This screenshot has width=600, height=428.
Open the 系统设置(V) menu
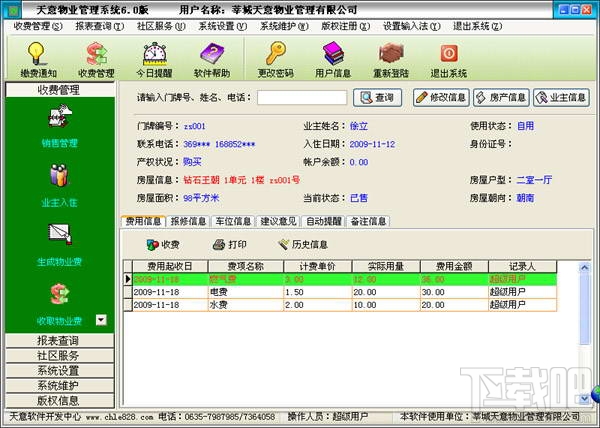(x=223, y=26)
